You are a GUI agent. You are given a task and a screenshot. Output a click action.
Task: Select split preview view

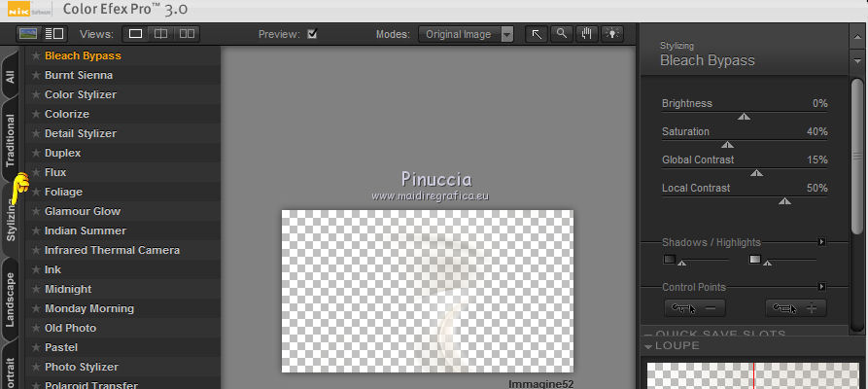click(160, 34)
